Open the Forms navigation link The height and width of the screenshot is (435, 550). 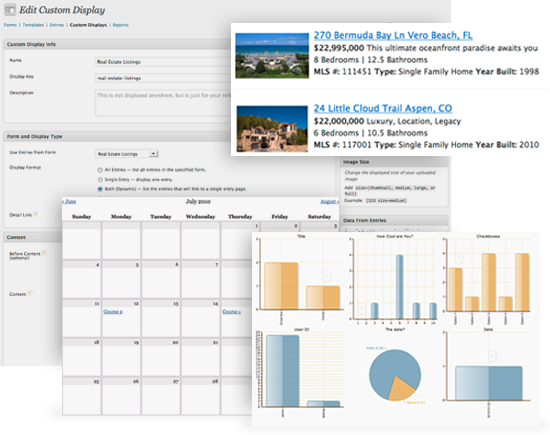pos(10,25)
